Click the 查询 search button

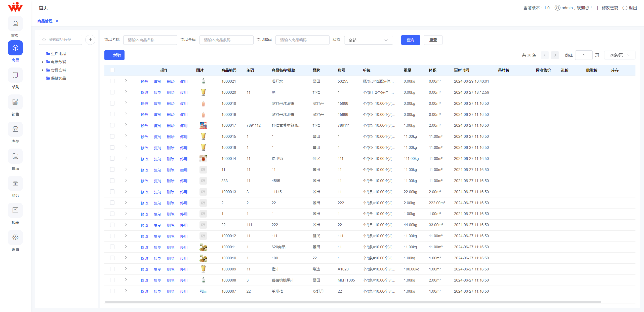[x=410, y=40]
